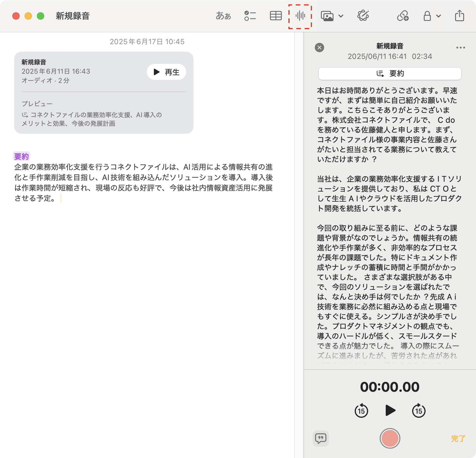The image size is (476, 458).
Task: Expand the lock note dropdown arrow
Action: point(439,16)
